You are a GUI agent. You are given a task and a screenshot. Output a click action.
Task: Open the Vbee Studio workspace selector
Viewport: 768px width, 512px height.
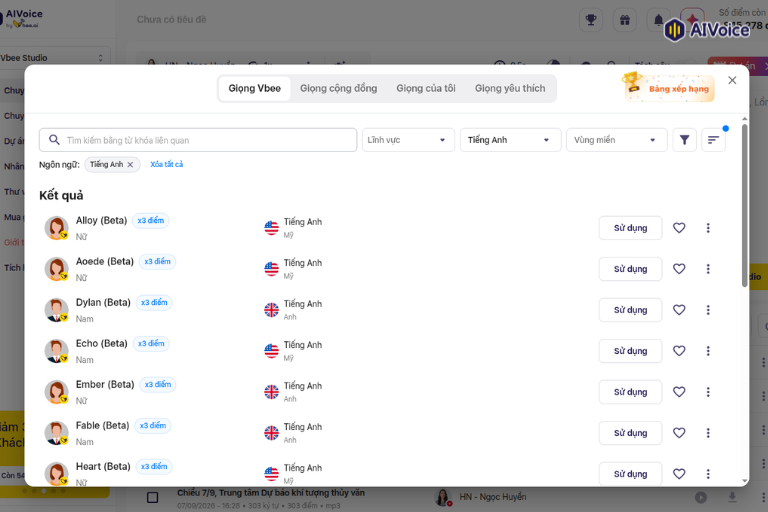[x=52, y=58]
